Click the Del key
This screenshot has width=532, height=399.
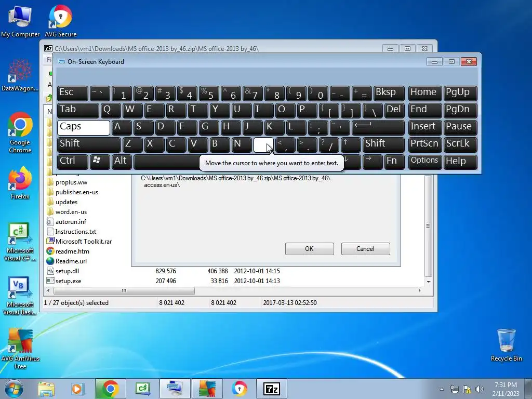tap(394, 110)
